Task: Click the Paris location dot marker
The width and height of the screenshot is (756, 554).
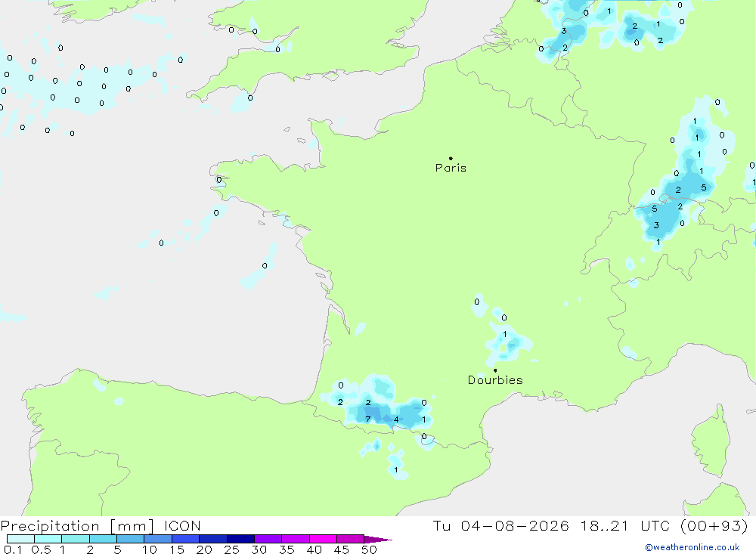Action: point(451,158)
